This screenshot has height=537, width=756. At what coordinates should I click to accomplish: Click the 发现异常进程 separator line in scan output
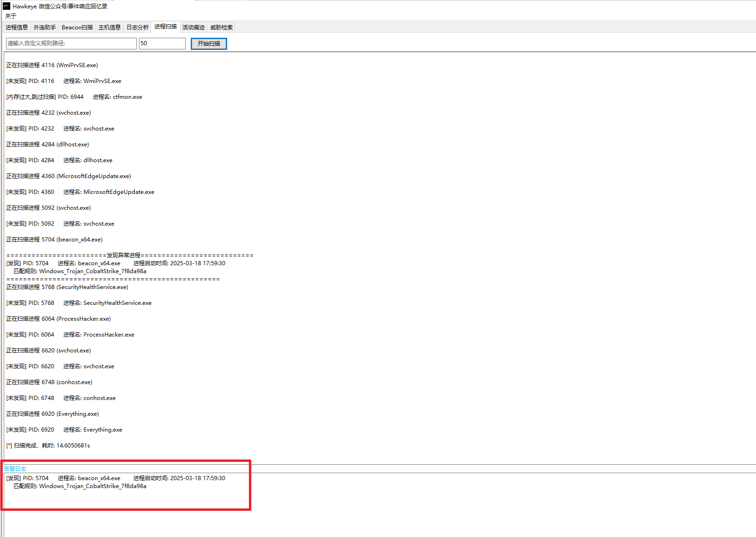point(130,255)
